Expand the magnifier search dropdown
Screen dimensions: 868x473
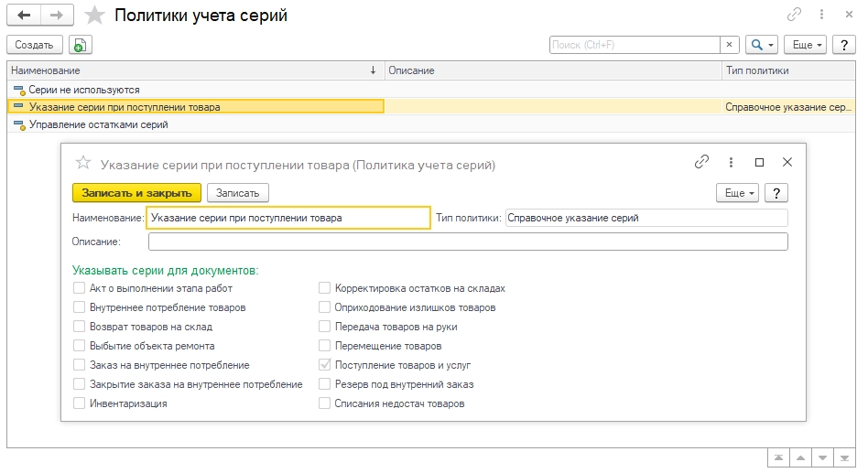[x=761, y=45]
